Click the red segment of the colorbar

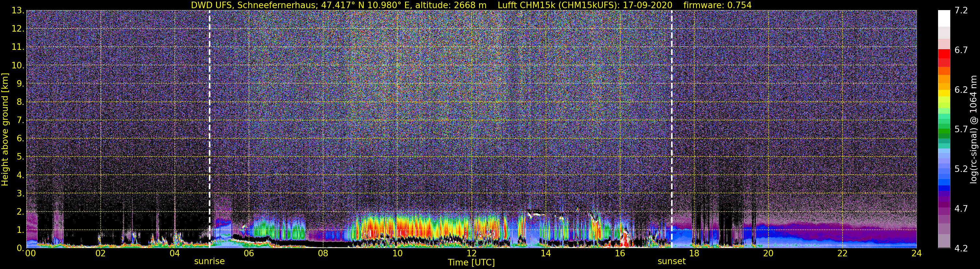click(944, 54)
